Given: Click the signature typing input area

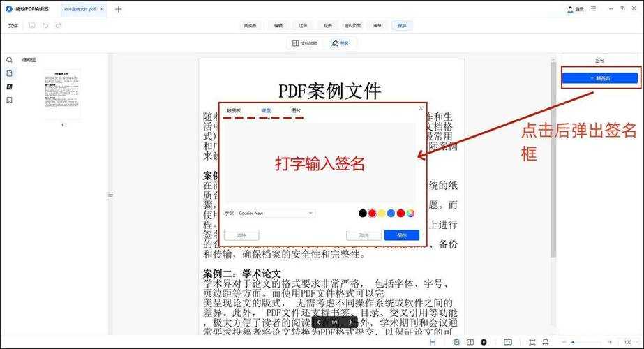Looking at the screenshot, I should click(320, 163).
